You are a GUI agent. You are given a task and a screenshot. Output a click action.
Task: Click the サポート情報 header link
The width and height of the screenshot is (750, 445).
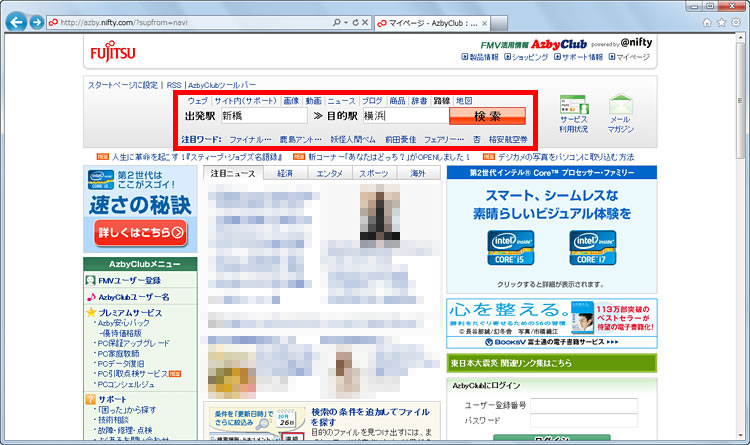pos(578,57)
